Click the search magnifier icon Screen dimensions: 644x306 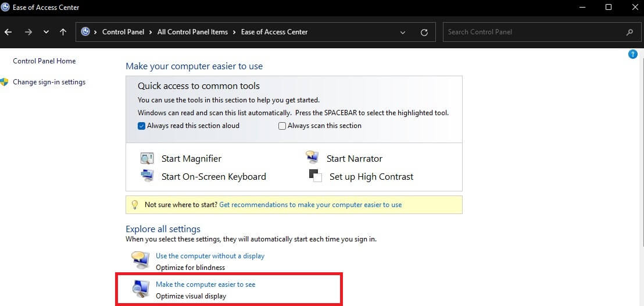coord(629,32)
